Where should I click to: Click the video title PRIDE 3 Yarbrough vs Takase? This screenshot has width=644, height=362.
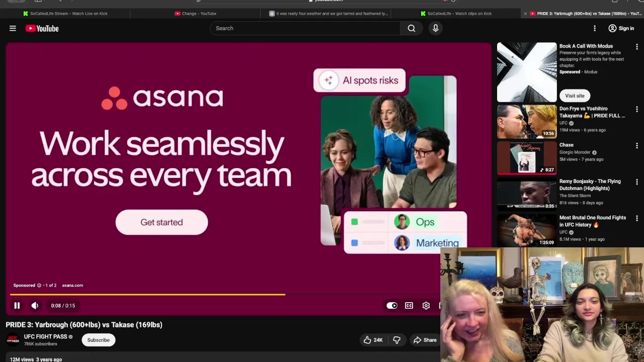click(x=84, y=325)
